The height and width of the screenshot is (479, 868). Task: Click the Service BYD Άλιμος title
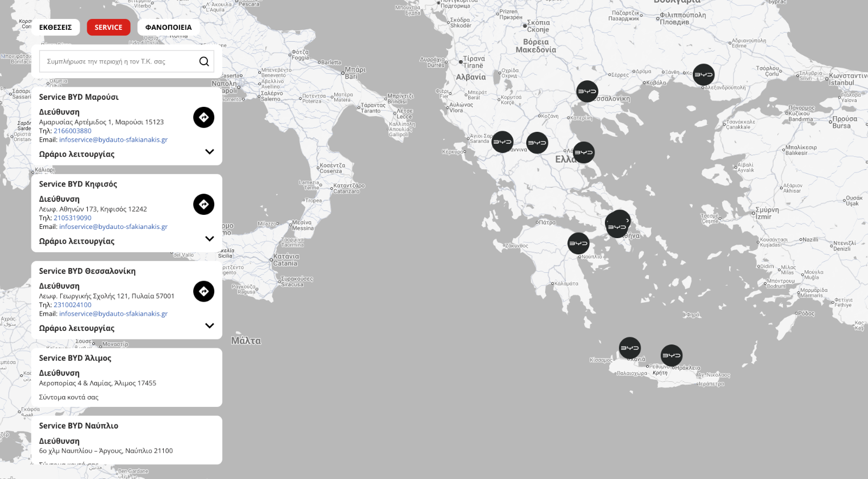(x=75, y=358)
